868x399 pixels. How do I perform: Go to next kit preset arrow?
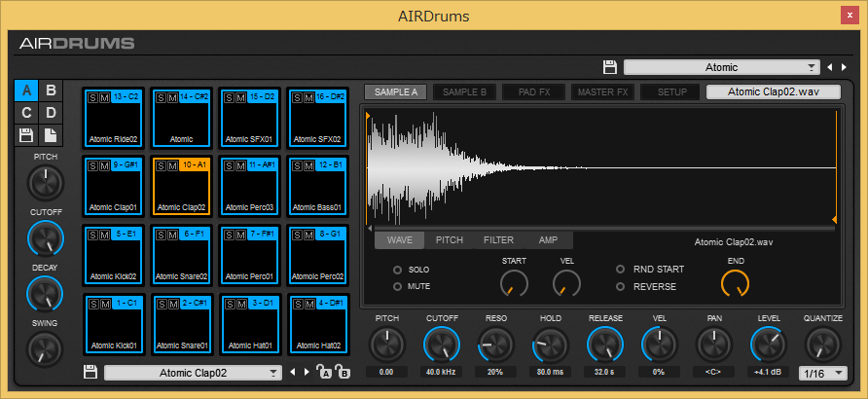pyautogui.click(x=844, y=67)
